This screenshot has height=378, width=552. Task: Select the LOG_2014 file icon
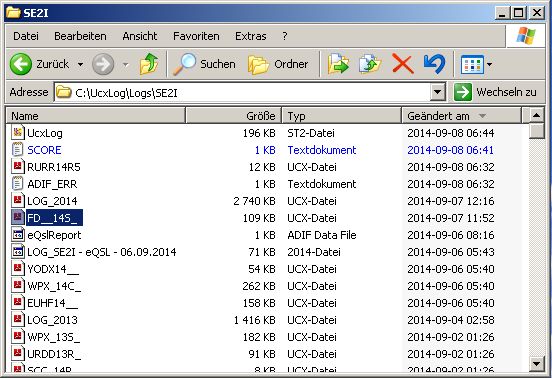tap(18, 201)
